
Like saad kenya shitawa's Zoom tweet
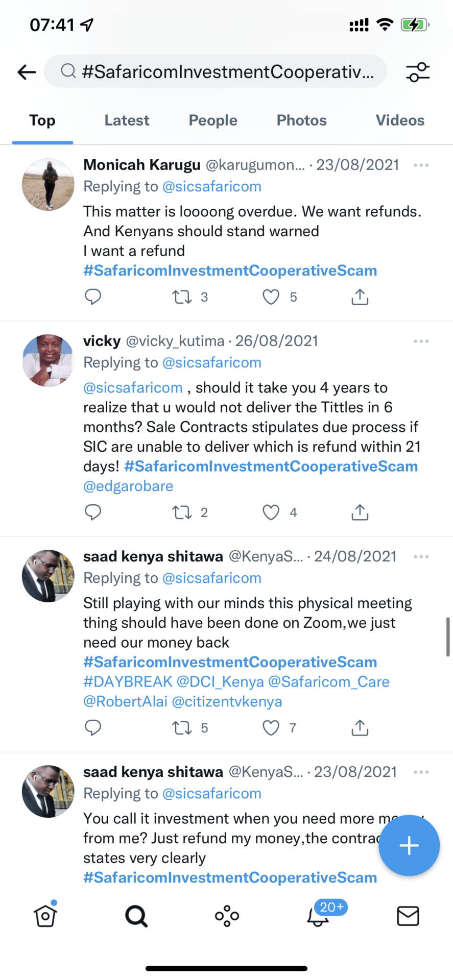271,728
